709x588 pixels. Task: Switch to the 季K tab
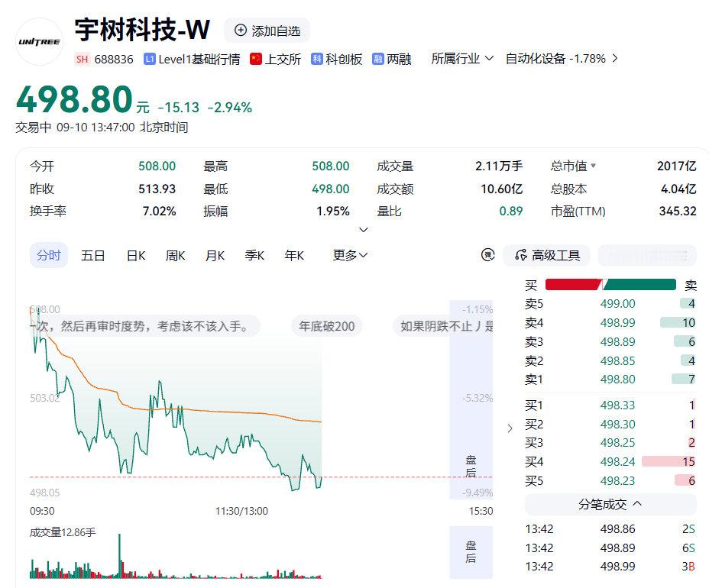[254, 255]
